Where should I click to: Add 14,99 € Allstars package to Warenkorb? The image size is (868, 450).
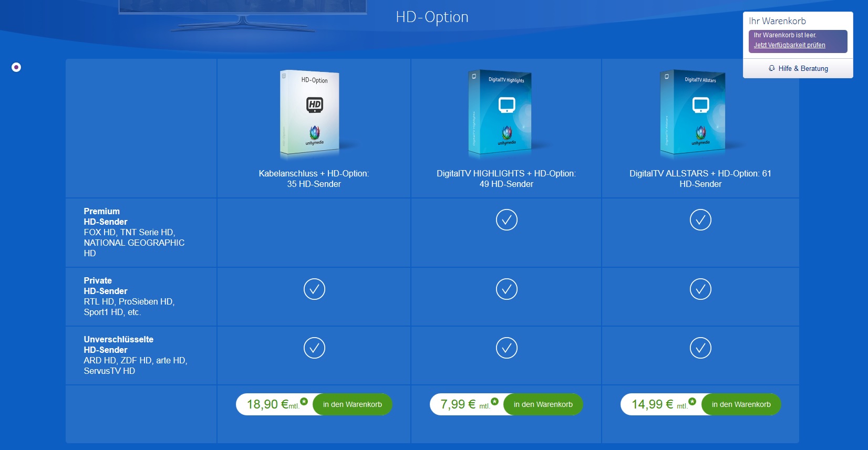pyautogui.click(x=741, y=404)
